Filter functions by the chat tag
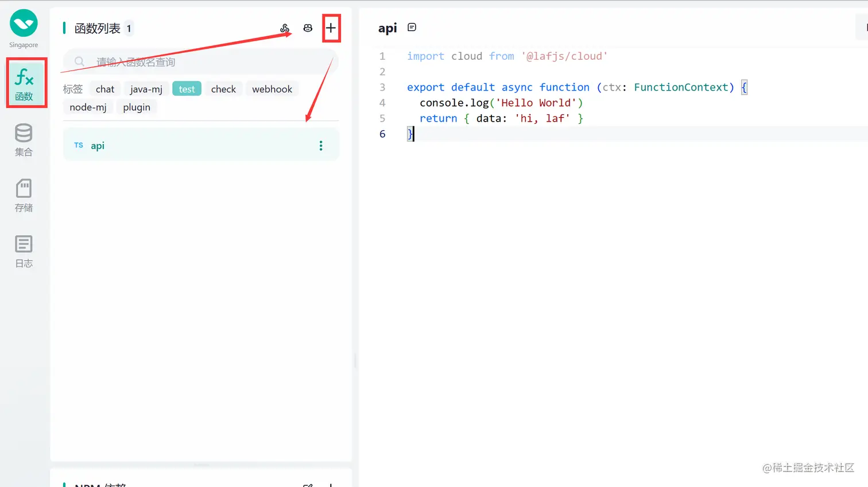Viewport: 868px width, 487px height. tap(105, 89)
